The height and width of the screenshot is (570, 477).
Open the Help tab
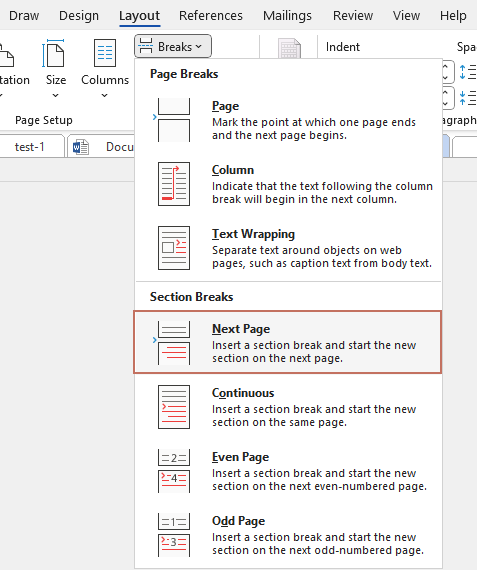(x=453, y=16)
